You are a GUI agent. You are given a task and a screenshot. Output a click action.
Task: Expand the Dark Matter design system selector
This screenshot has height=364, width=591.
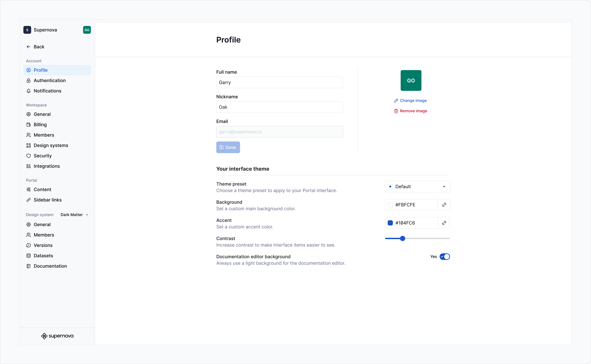[74, 214]
